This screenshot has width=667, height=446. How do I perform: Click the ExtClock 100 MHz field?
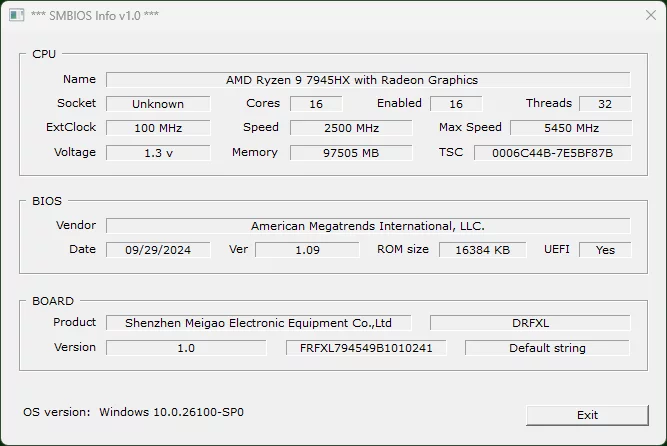[x=158, y=128]
